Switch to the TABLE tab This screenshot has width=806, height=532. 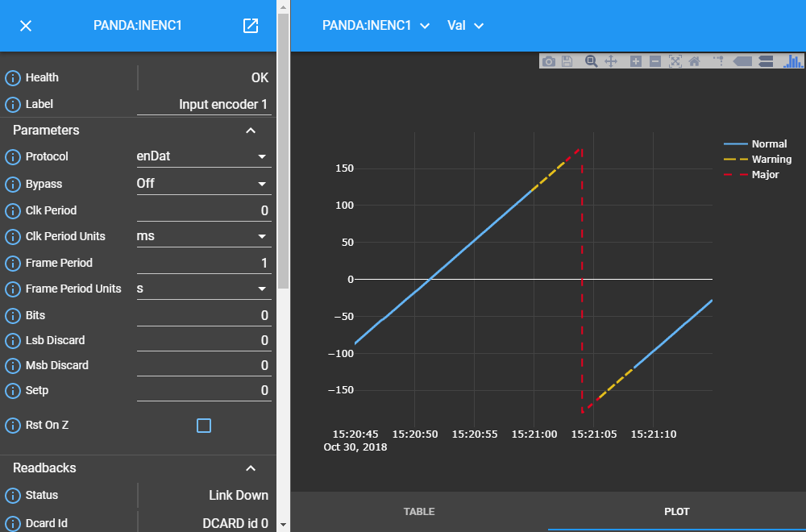[419, 512]
